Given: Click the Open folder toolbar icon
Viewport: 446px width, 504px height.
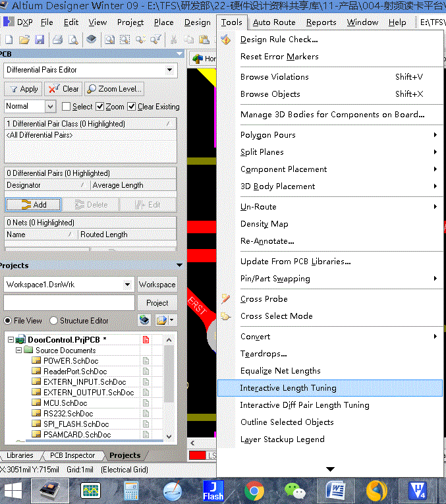Looking at the screenshot, I should (24, 40).
